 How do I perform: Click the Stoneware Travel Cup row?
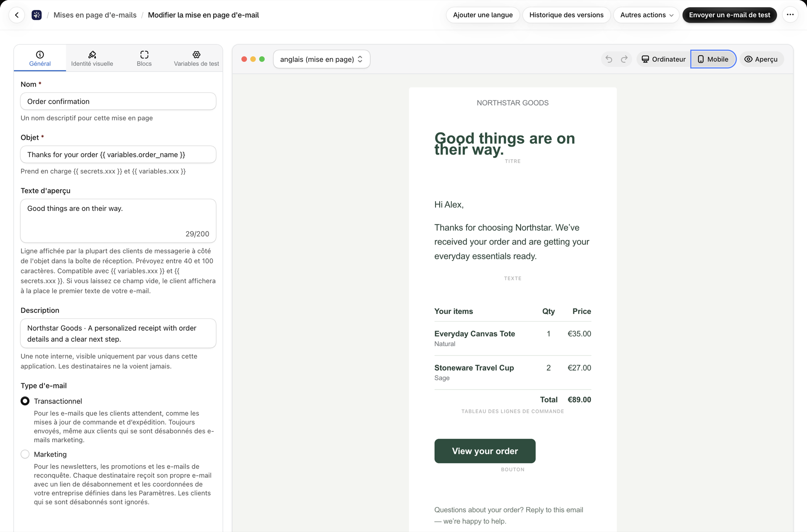pyautogui.click(x=513, y=372)
